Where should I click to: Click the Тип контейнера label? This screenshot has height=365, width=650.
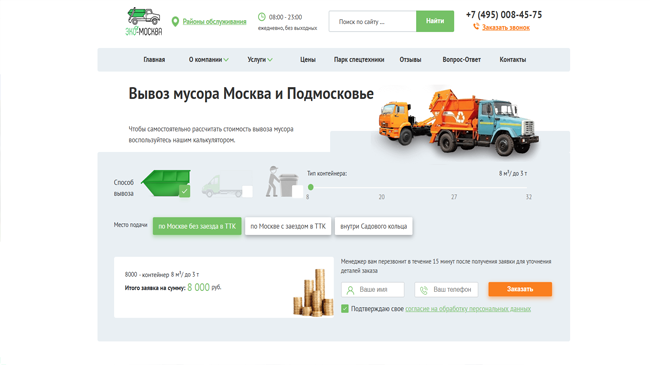click(x=327, y=173)
